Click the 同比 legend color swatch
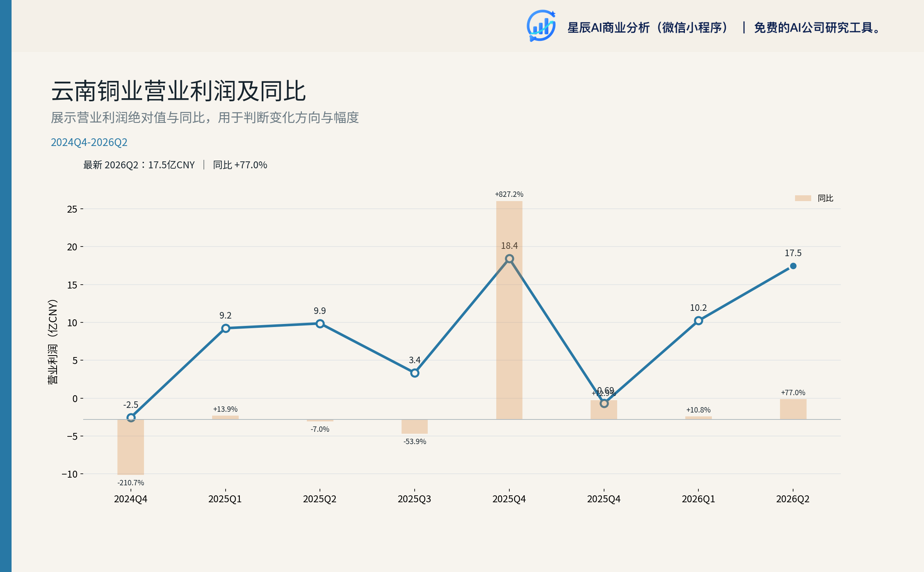This screenshot has width=924, height=572. pos(803,198)
